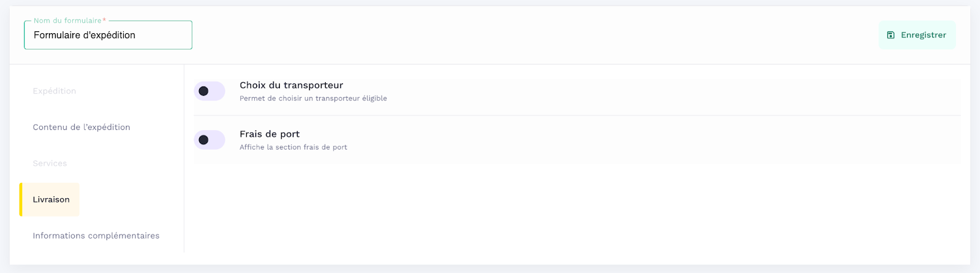Open the Expédition section

pyautogui.click(x=55, y=91)
